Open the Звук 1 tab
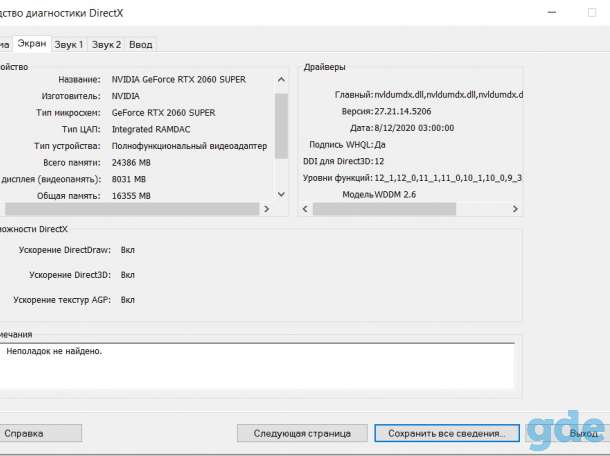 [x=69, y=45]
